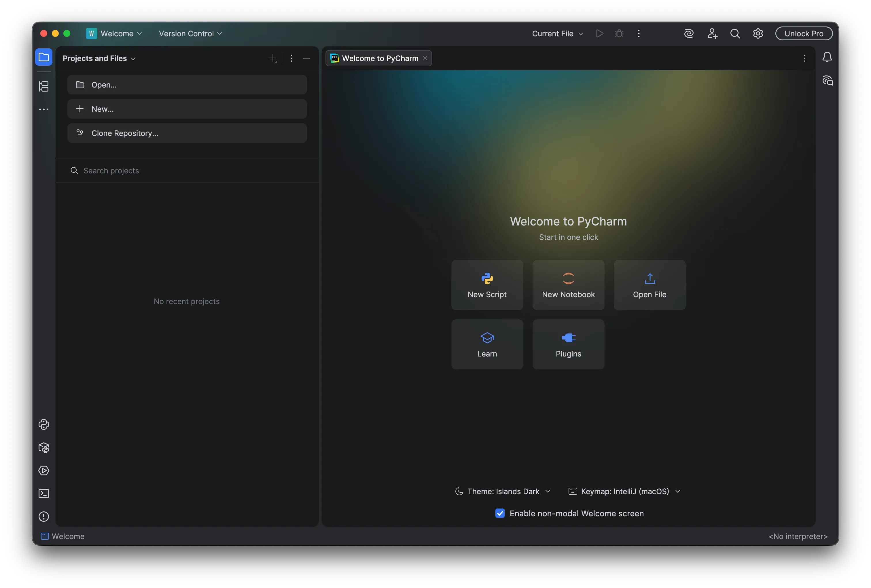The image size is (871, 588).
Task: Click the IDE Settings gear icon
Action: click(758, 33)
